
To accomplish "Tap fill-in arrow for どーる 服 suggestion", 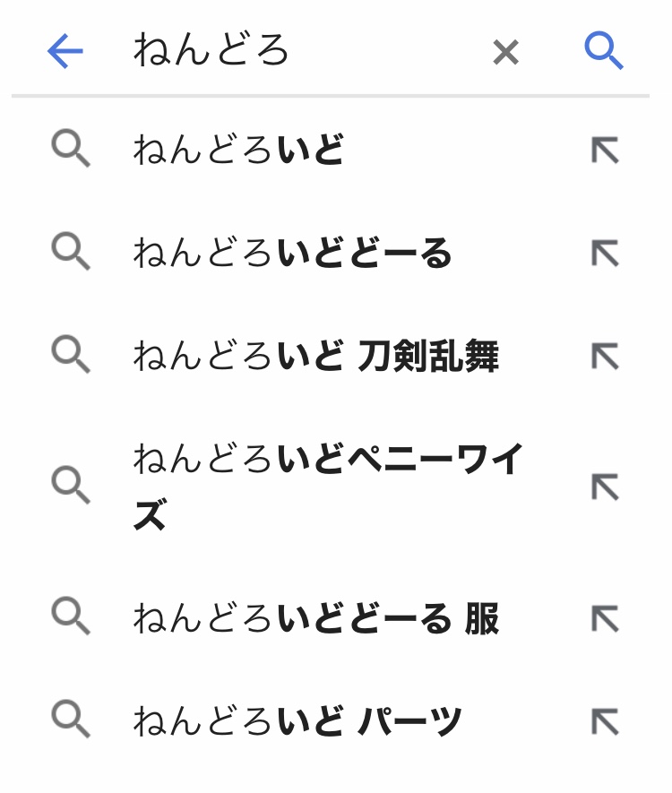I will 605,618.
